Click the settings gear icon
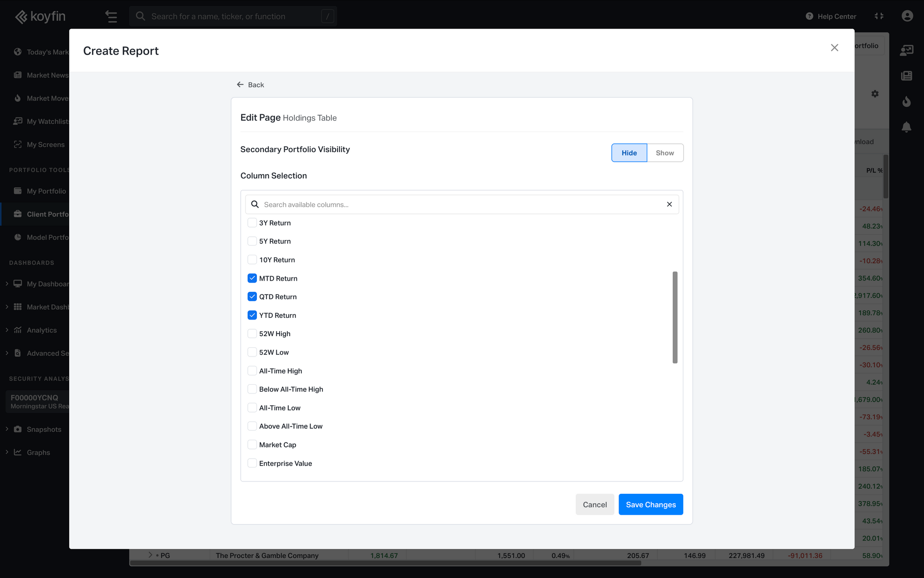 pos(875,94)
